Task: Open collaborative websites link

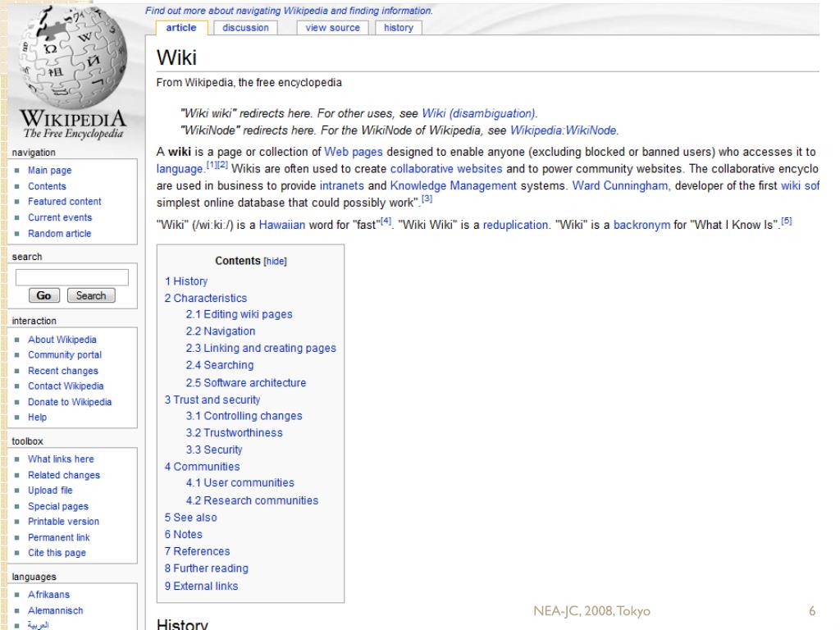Action: tap(446, 169)
